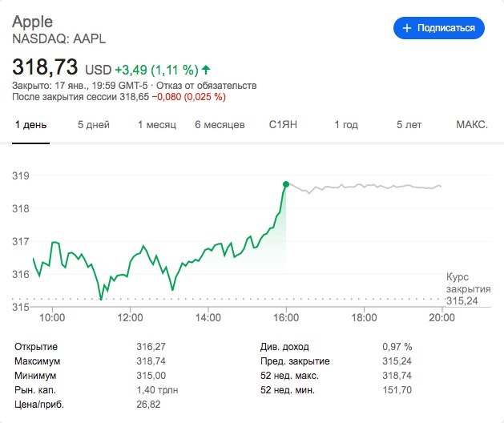The width and height of the screenshot is (504, 423).
Task: Click the green up arrow next to 1,11 %
Action: (x=206, y=69)
